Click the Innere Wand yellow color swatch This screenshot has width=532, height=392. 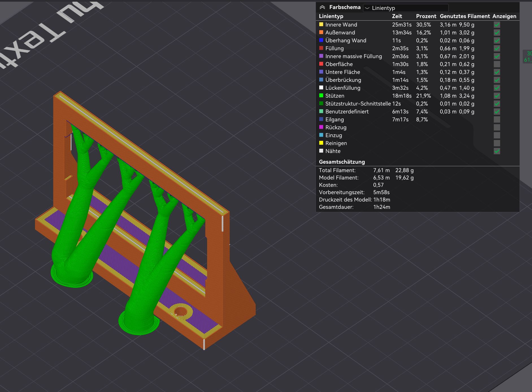[321, 24]
